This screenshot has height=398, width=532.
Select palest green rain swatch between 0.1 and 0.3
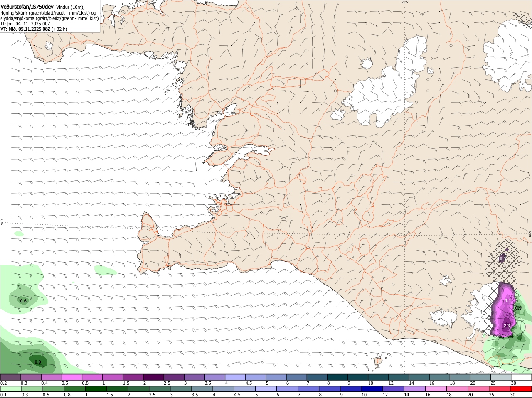pyautogui.click(x=10, y=389)
